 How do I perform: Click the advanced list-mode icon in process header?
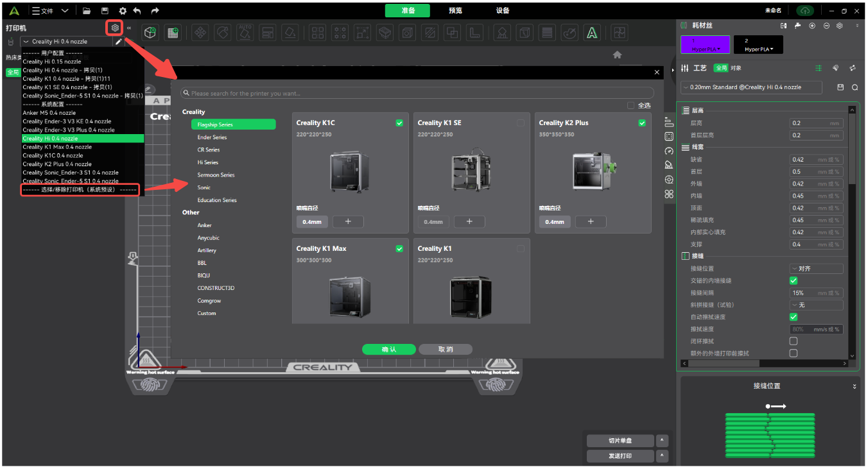[819, 68]
